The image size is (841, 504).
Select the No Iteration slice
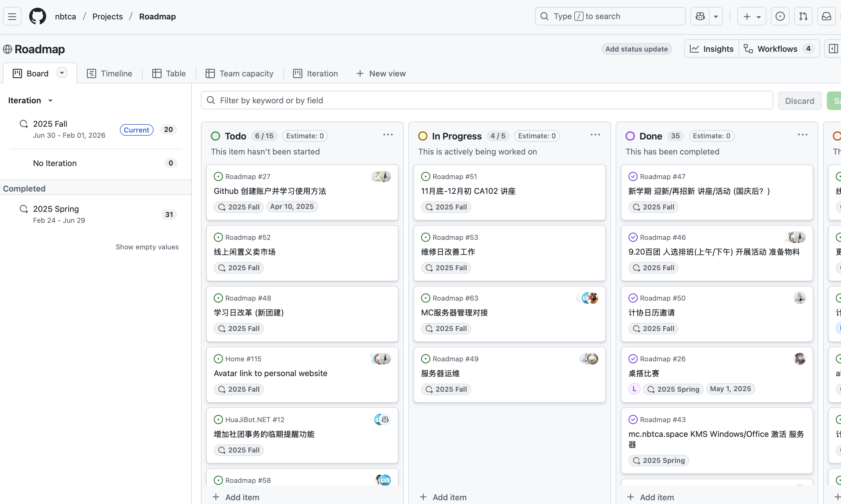point(55,163)
